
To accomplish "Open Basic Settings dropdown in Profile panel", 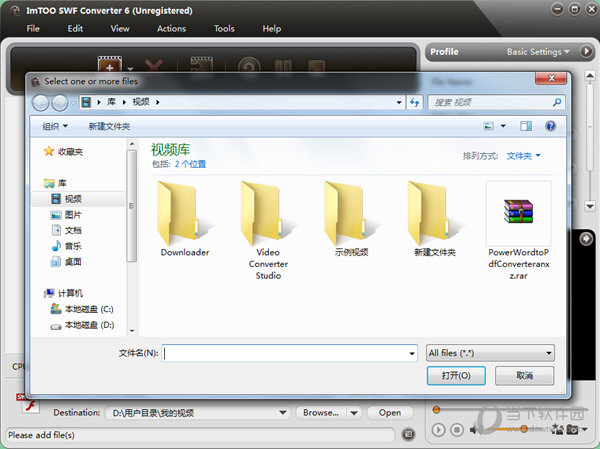I will [538, 52].
